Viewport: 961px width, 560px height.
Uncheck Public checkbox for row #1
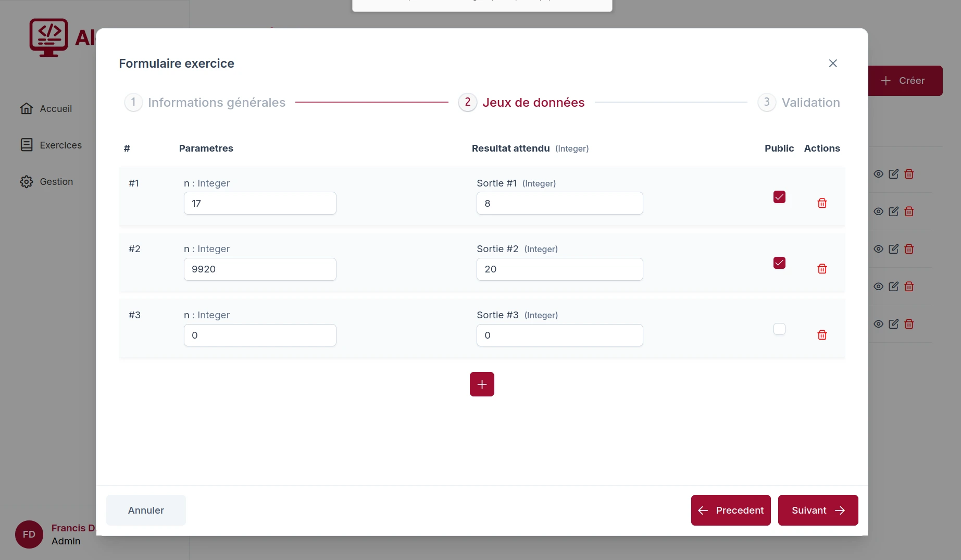pos(779,197)
